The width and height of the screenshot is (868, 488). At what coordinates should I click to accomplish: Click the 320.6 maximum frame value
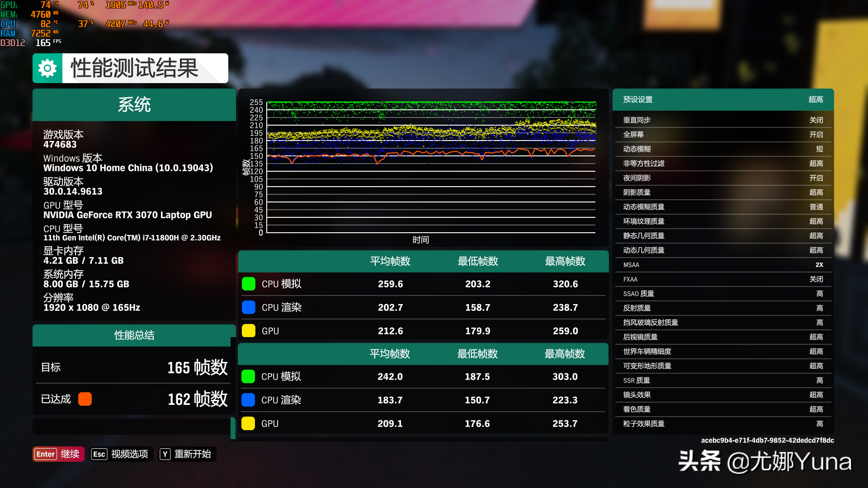[x=565, y=284]
